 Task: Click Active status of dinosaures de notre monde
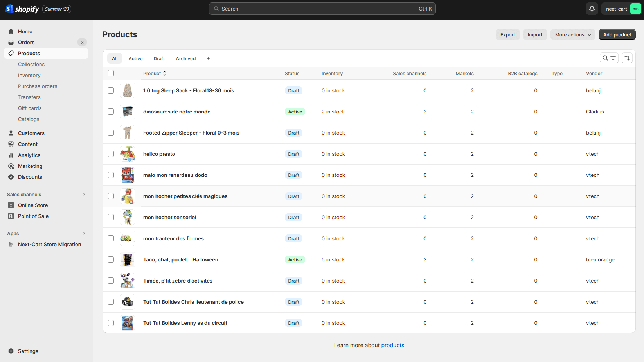[295, 112]
